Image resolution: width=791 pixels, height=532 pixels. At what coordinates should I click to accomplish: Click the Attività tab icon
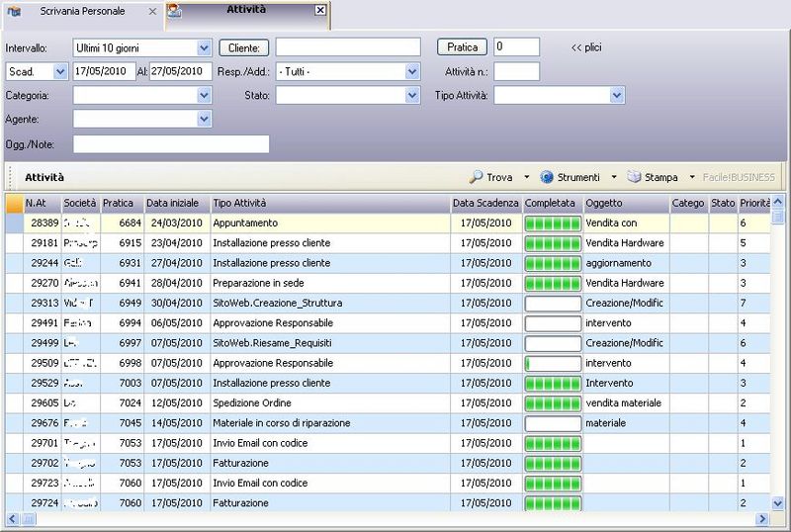(175, 11)
